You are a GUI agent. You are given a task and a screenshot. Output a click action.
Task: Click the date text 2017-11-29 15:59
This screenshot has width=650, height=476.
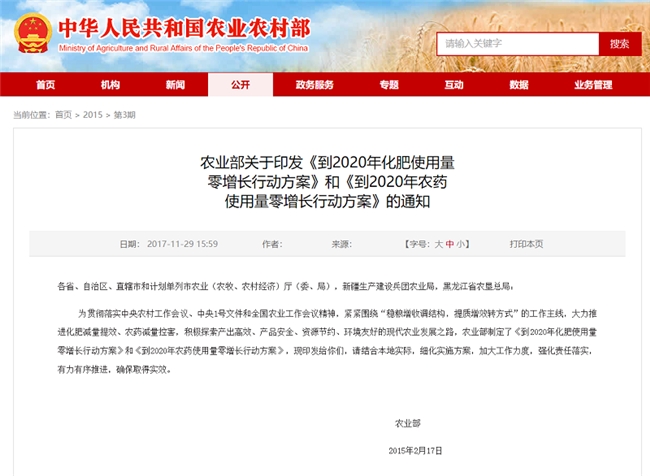click(x=182, y=244)
